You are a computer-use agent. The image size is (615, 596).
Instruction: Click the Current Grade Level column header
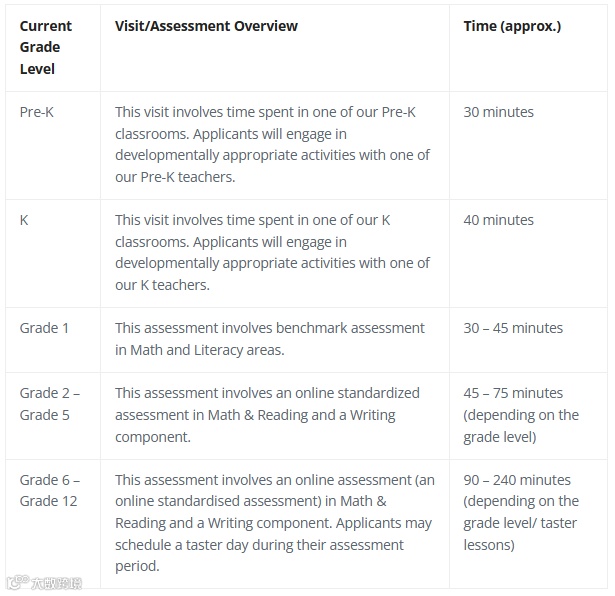(x=45, y=47)
